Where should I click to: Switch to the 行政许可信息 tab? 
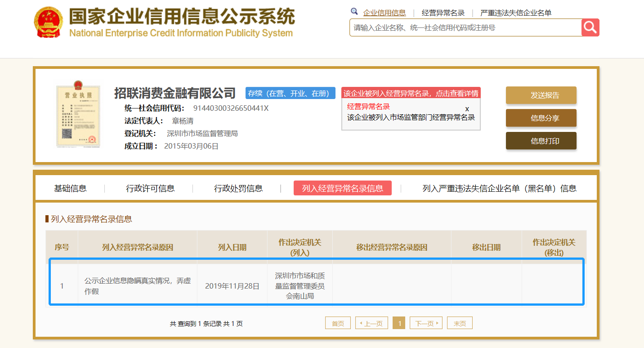tap(150, 188)
